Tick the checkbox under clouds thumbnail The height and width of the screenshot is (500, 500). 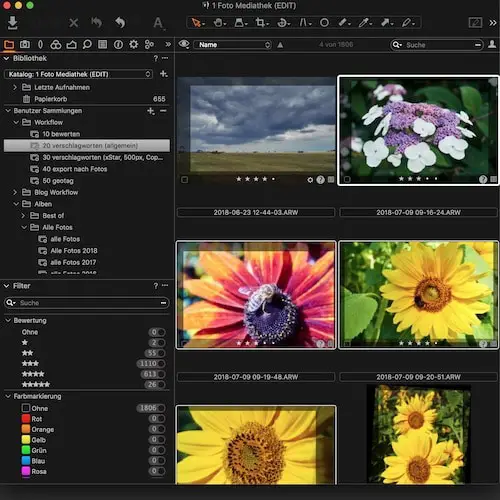click(x=184, y=180)
